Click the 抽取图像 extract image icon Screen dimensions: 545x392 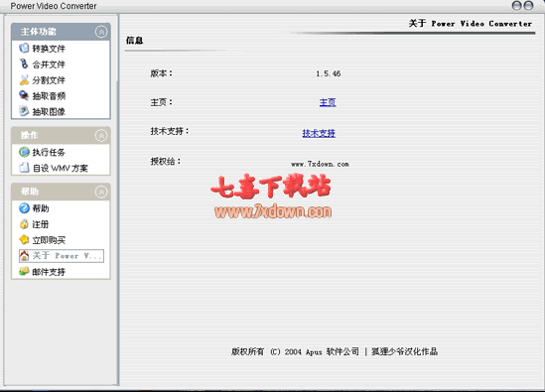coord(24,111)
